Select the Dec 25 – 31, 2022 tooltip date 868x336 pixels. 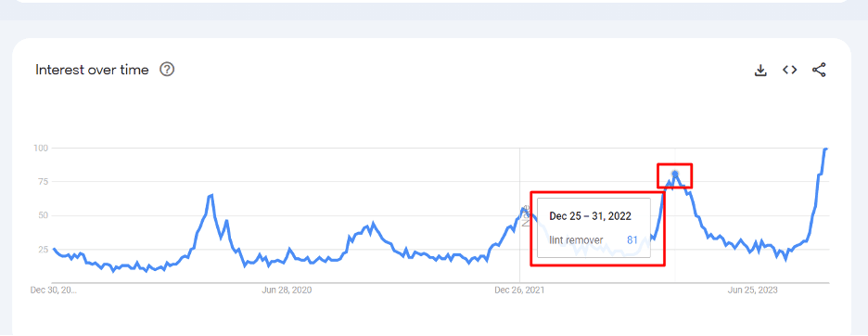coord(590,216)
